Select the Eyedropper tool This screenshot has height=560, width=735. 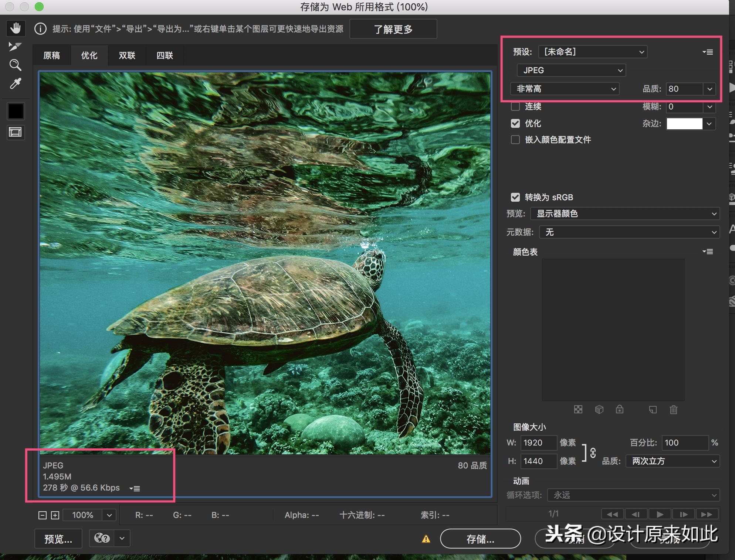(15, 84)
